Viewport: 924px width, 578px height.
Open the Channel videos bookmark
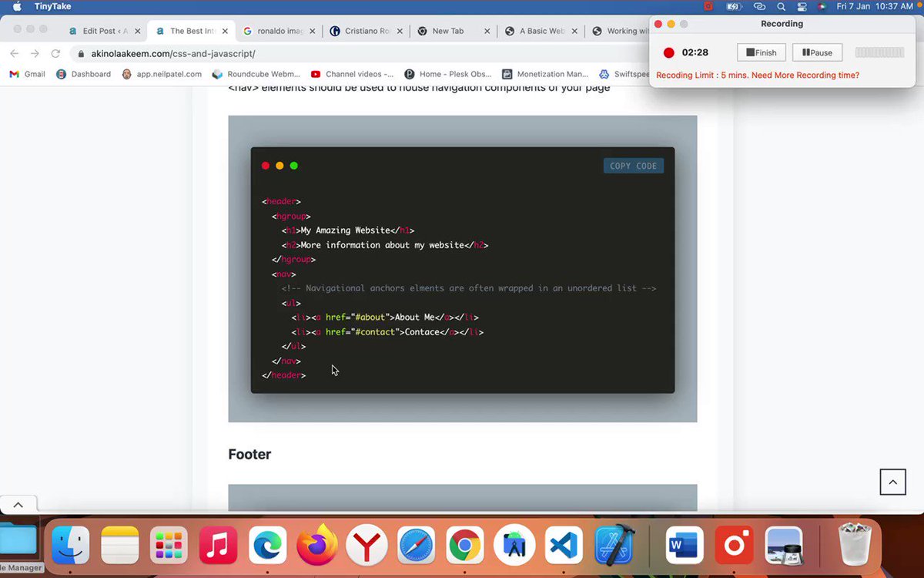[352, 74]
